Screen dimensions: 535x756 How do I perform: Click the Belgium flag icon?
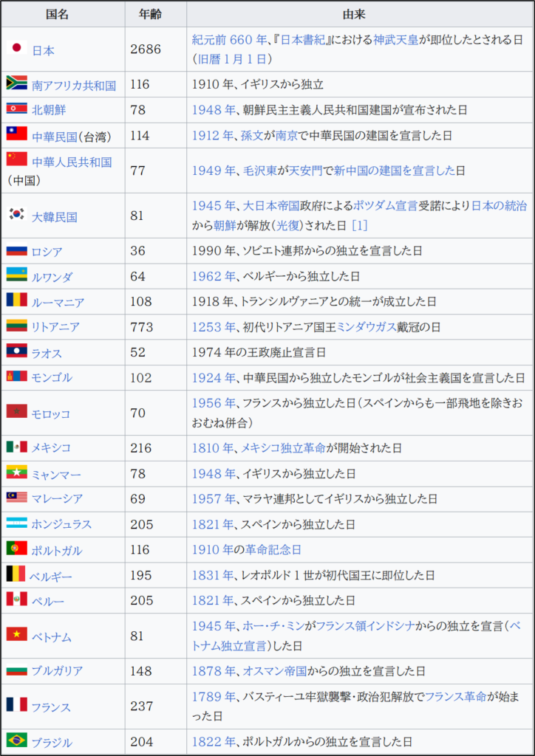tap(16, 574)
